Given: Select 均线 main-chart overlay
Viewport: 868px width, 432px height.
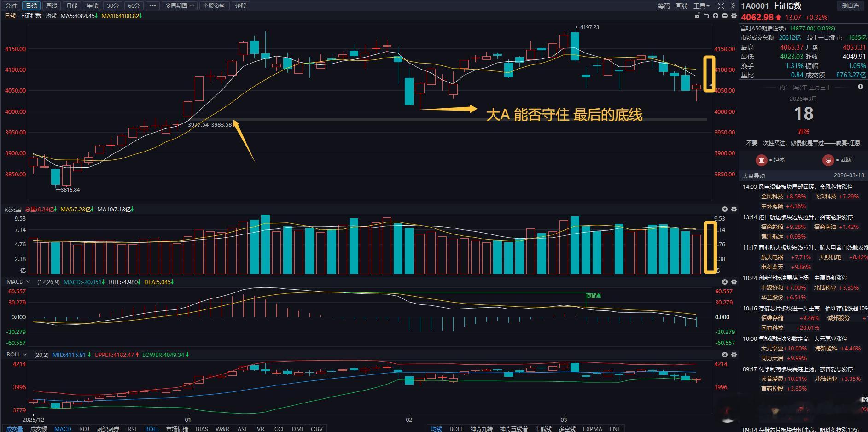Looking at the screenshot, I should click(437, 429).
